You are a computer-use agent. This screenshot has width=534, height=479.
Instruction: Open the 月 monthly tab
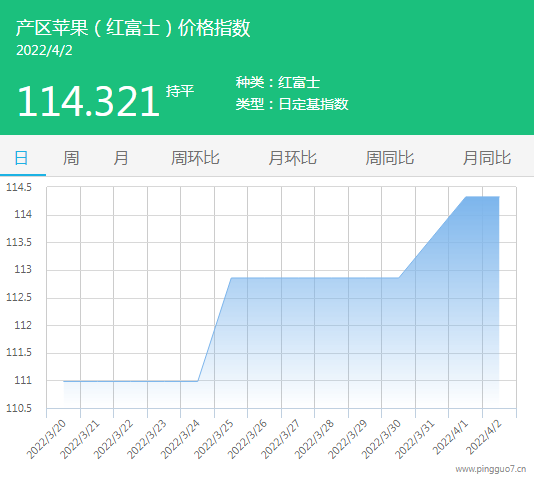(121, 158)
